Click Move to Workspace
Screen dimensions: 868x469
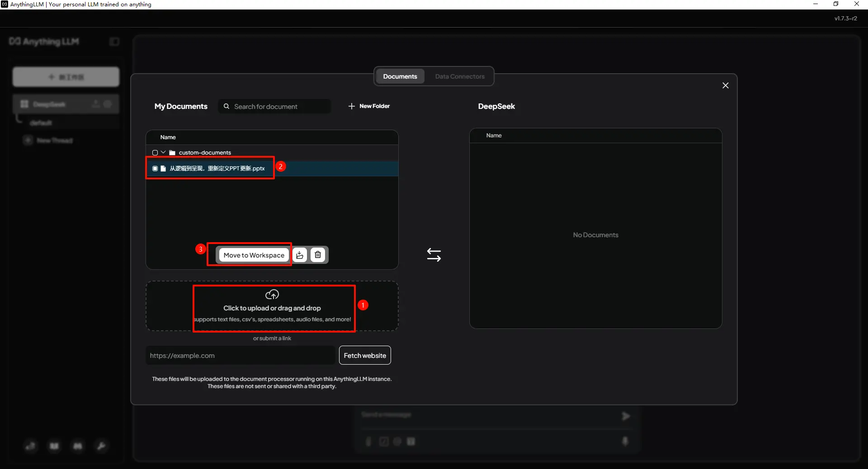coord(254,255)
